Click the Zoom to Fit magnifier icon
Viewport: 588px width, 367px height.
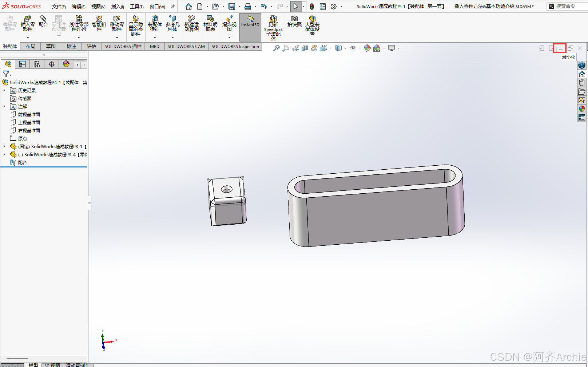(x=277, y=48)
